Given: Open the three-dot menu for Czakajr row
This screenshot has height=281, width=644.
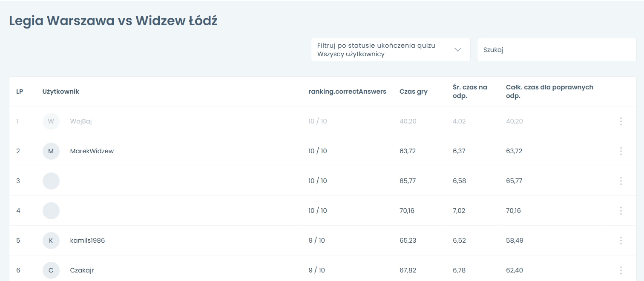Looking at the screenshot, I should pyautogui.click(x=621, y=270).
